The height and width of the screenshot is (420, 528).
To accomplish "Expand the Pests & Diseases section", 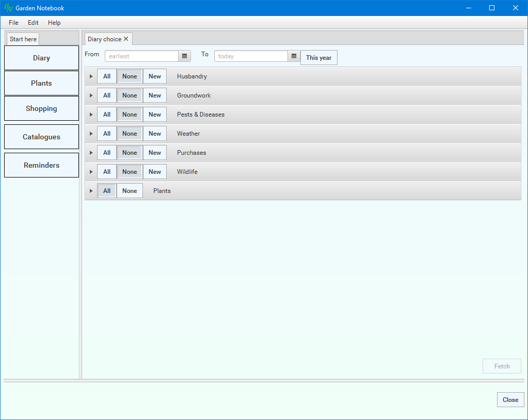I will pyautogui.click(x=91, y=115).
